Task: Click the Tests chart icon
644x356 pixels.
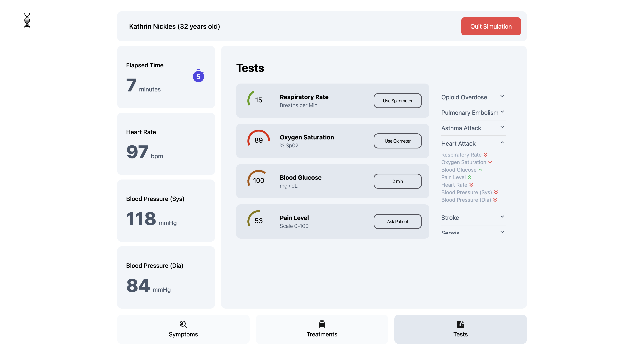Action: [460, 324]
